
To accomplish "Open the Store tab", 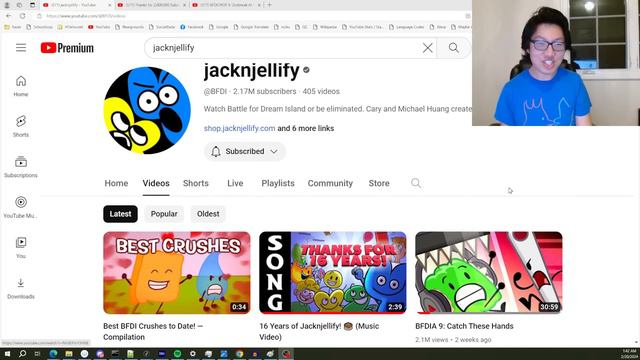I will [x=379, y=183].
